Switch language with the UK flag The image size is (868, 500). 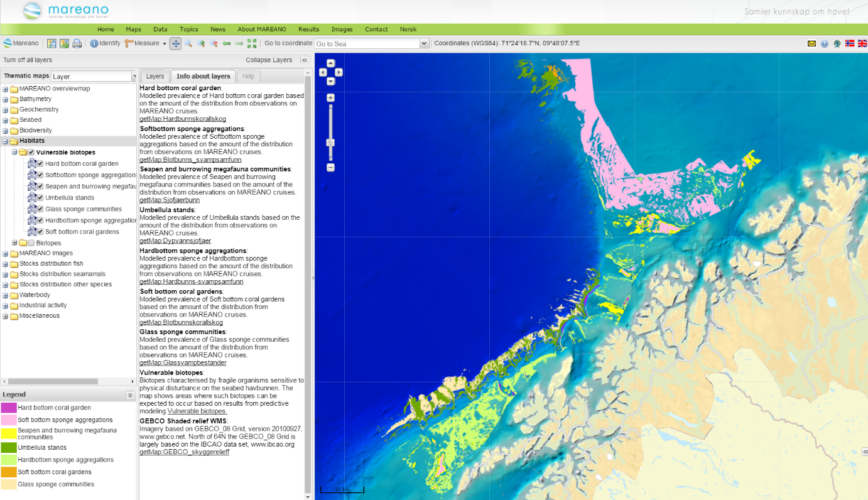pyautogui.click(x=862, y=43)
